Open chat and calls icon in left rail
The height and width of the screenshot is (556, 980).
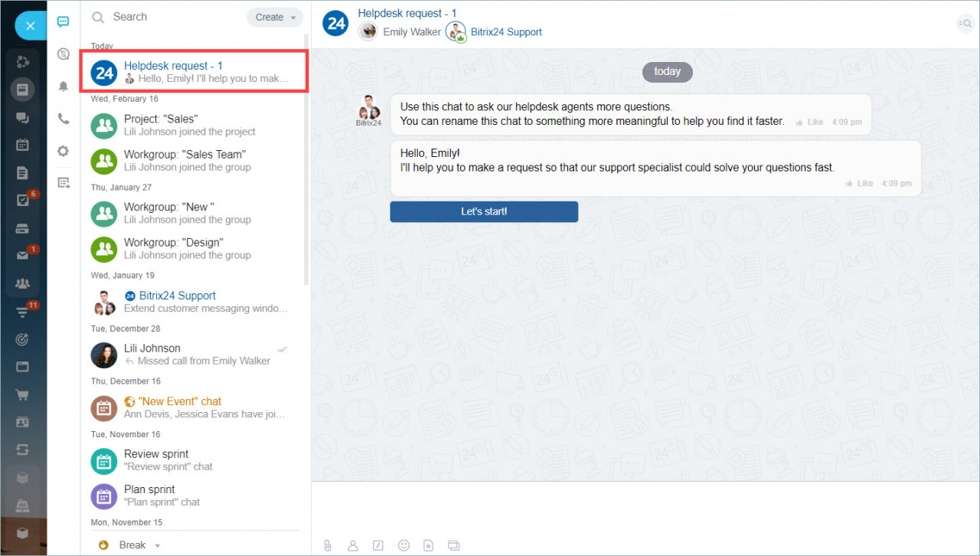pyautogui.click(x=23, y=117)
